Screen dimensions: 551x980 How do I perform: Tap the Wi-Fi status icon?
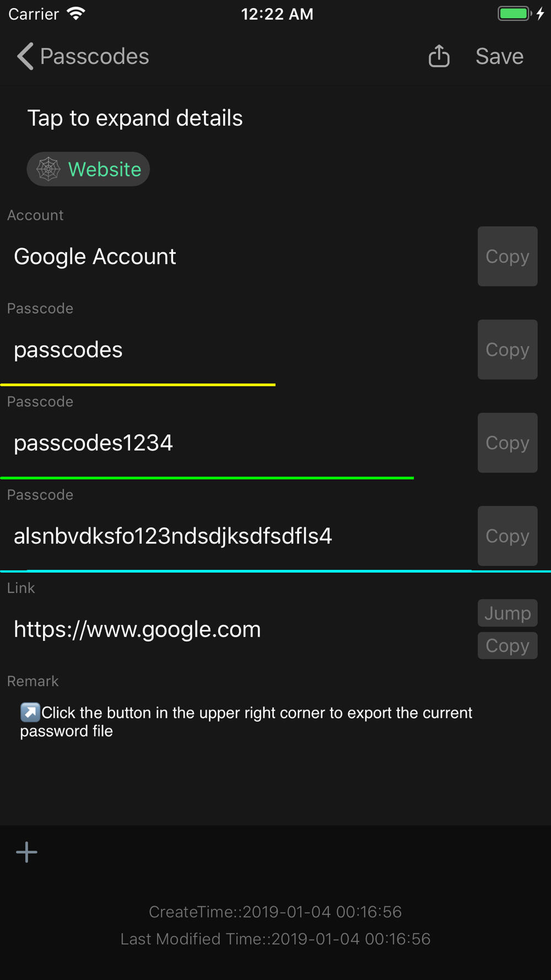[x=76, y=14]
